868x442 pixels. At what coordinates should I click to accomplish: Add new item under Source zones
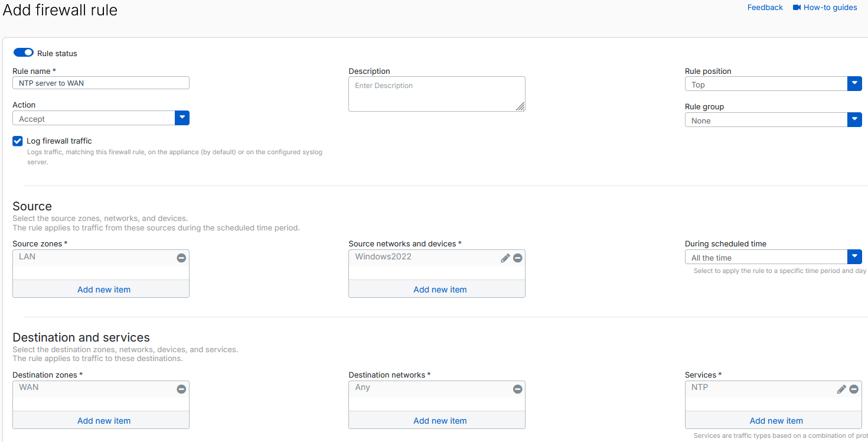[x=103, y=289]
